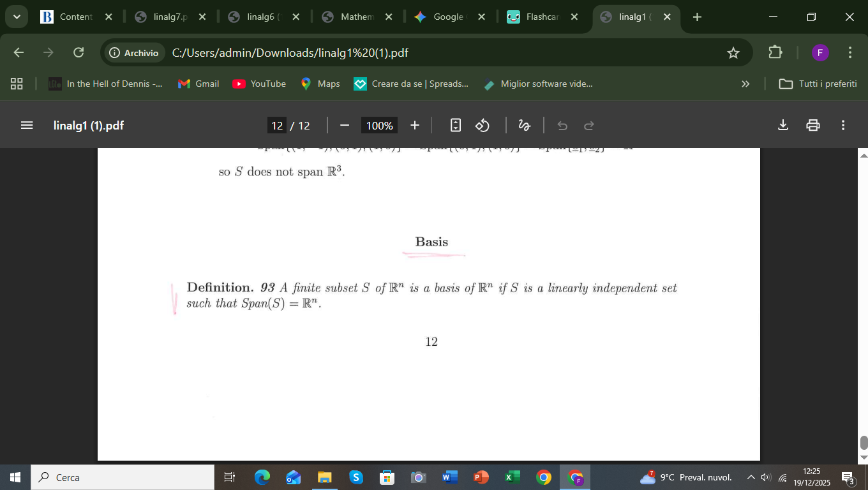Click the fit to page icon
The width and height of the screenshot is (868, 490).
coord(456,126)
